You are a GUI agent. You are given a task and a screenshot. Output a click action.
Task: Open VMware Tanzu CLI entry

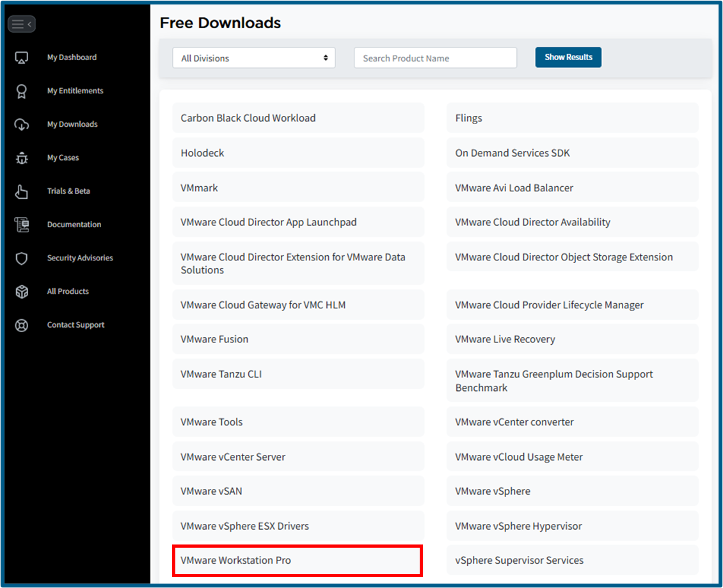click(x=298, y=374)
